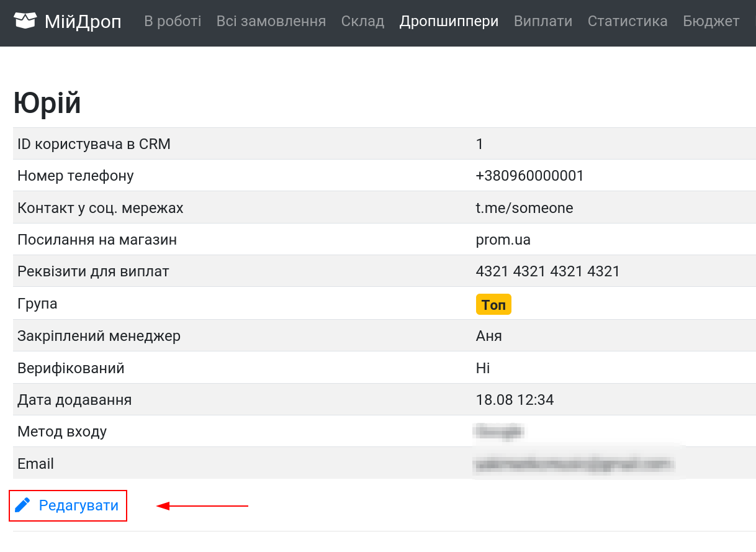The height and width of the screenshot is (552, 756).
Task: Click the Юрій page heading
Action: (47, 103)
